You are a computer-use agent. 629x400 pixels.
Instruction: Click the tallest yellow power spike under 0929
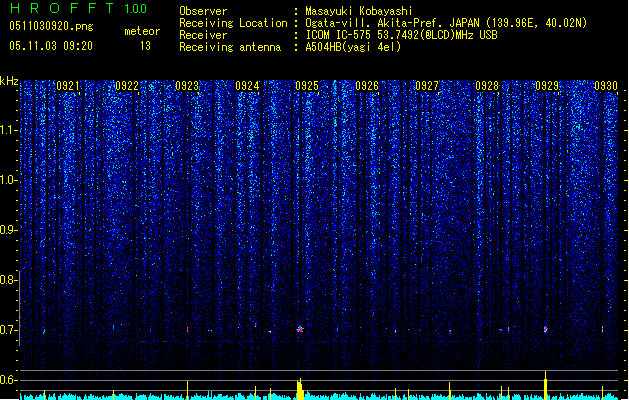tap(546, 385)
